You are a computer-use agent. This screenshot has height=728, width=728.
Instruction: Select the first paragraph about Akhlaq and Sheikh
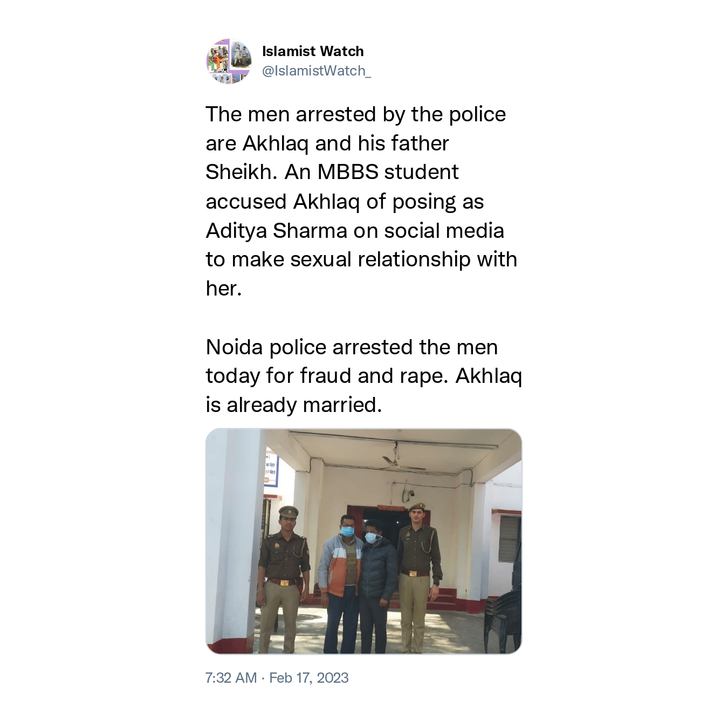pyautogui.click(x=361, y=201)
